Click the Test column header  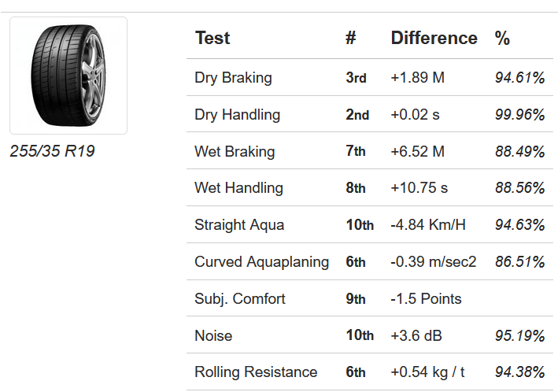tap(212, 38)
